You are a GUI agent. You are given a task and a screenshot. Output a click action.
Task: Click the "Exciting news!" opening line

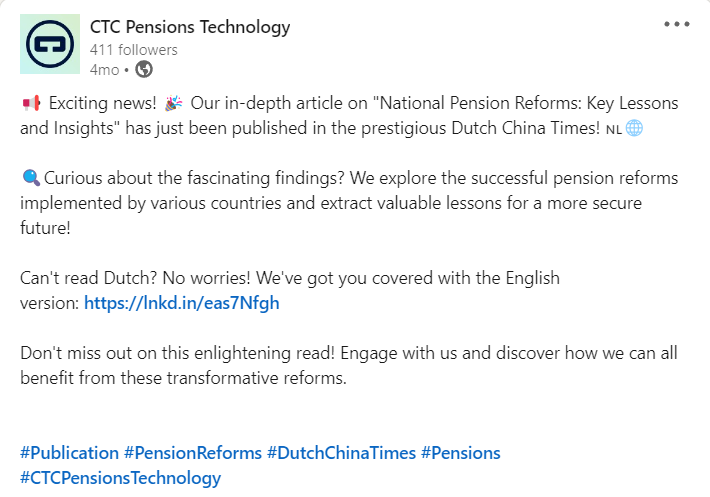(x=102, y=103)
